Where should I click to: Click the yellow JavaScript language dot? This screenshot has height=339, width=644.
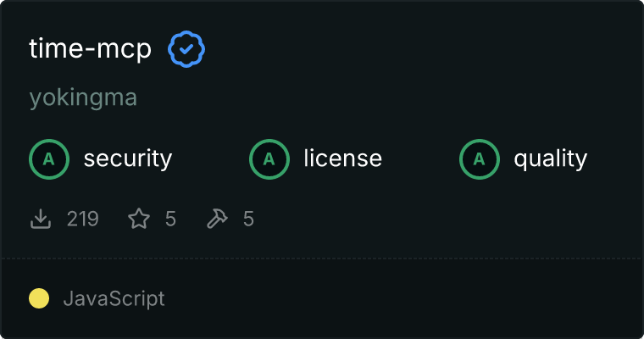tap(39, 298)
